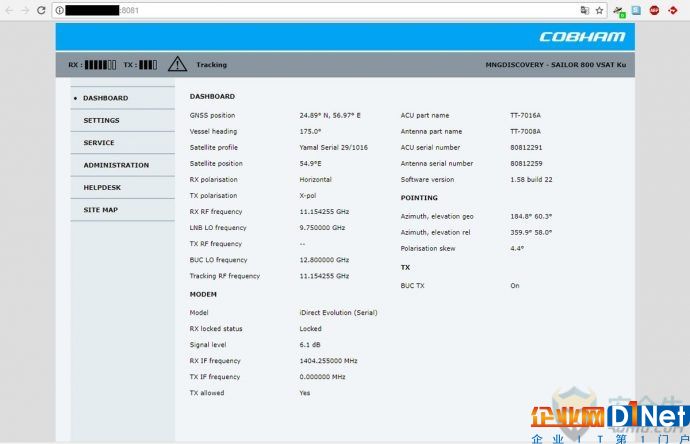690x444 pixels.
Task: Open the Dashboard menu item
Action: pyautogui.click(x=122, y=98)
